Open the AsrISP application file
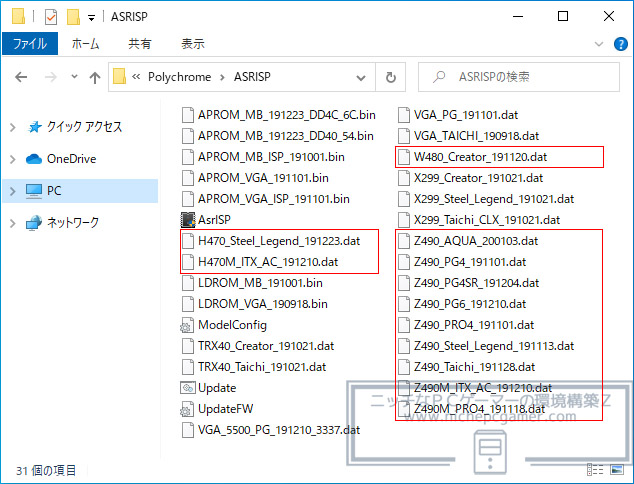Viewport: 634px width, 484px height. (x=205, y=220)
